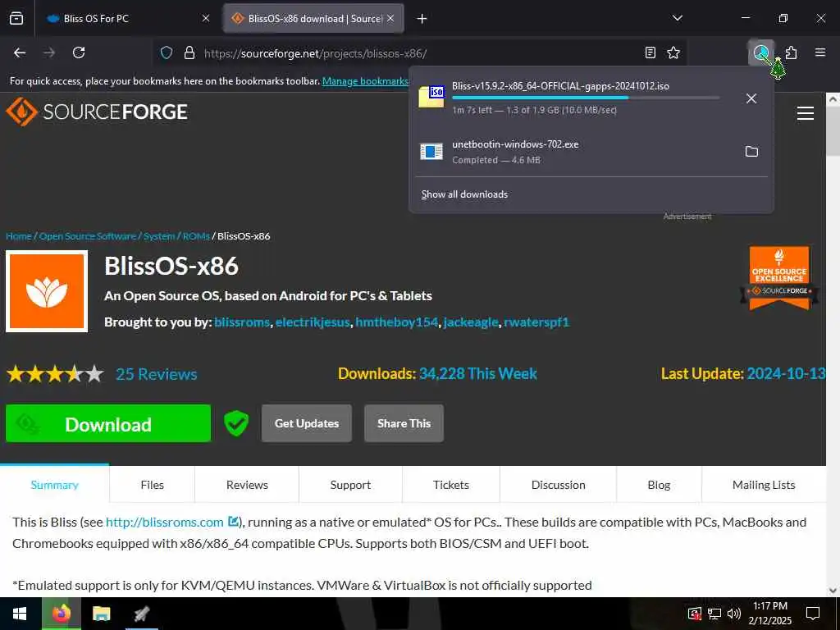Open jackeagle author profile
This screenshot has height=630, width=840.
471,322
